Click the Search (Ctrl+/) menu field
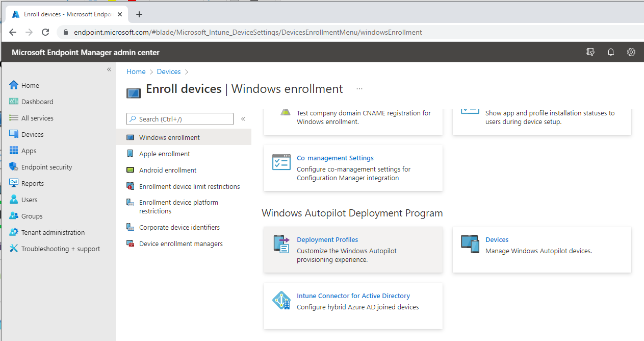Viewport: 644px width, 341px height. [180, 119]
